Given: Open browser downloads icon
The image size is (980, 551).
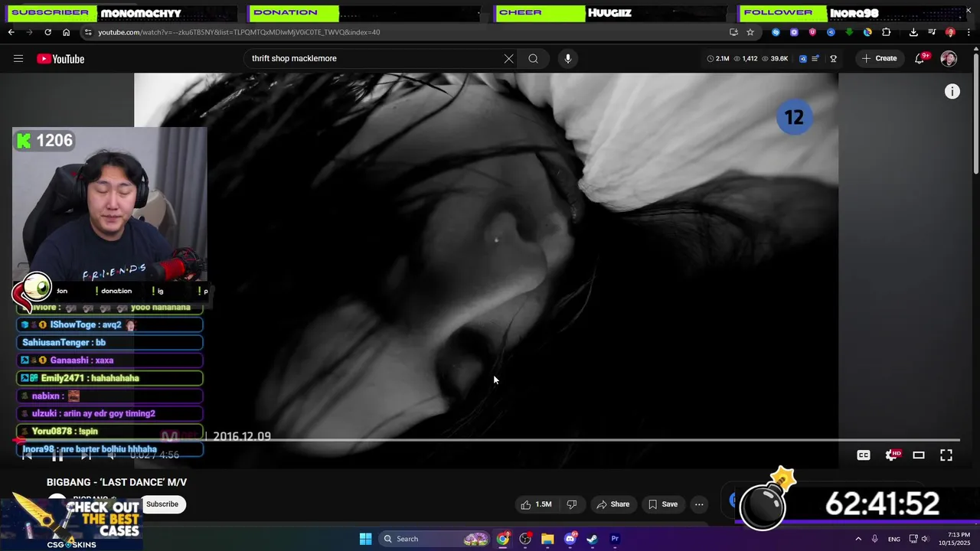Looking at the screenshot, I should click(x=913, y=32).
